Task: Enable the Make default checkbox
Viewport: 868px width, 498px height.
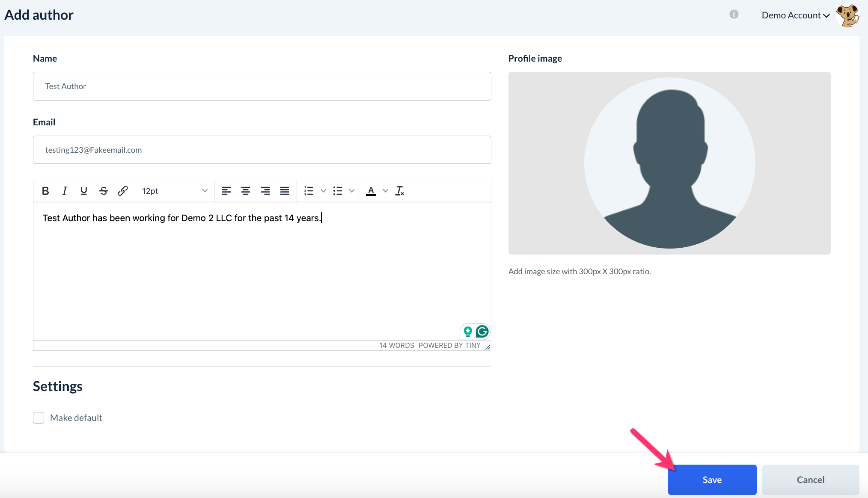Action: tap(39, 418)
